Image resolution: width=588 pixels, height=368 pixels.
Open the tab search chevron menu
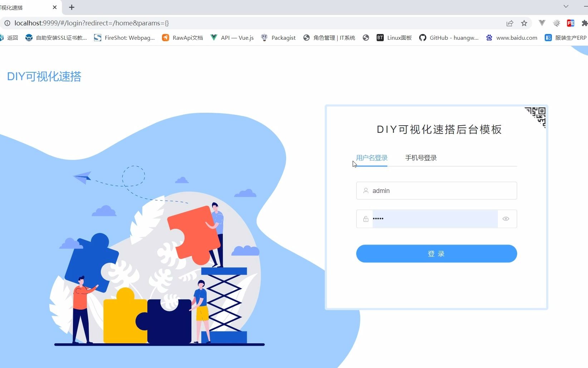[x=566, y=6]
